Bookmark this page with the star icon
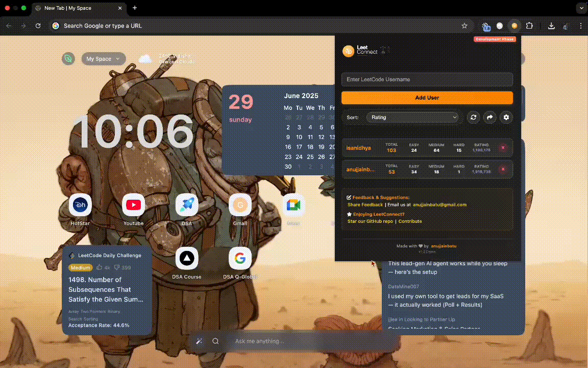Viewport: 588px width, 368px height. click(464, 26)
